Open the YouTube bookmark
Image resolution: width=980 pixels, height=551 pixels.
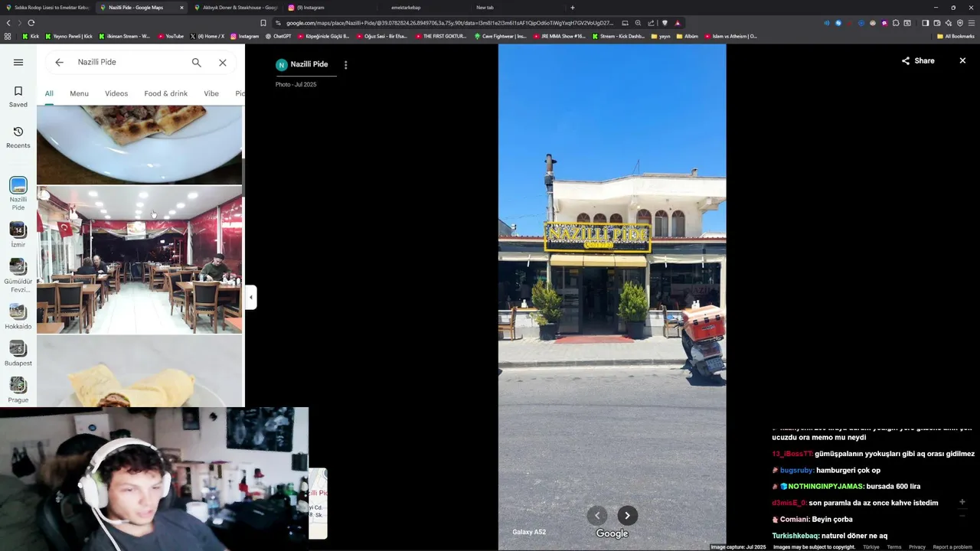click(x=171, y=36)
